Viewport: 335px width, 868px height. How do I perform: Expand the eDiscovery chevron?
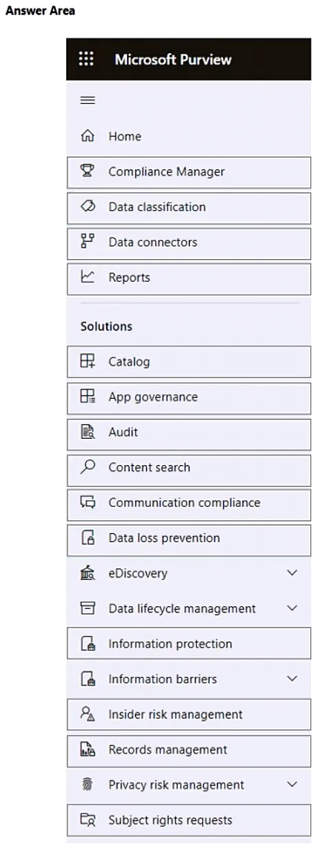point(292,573)
